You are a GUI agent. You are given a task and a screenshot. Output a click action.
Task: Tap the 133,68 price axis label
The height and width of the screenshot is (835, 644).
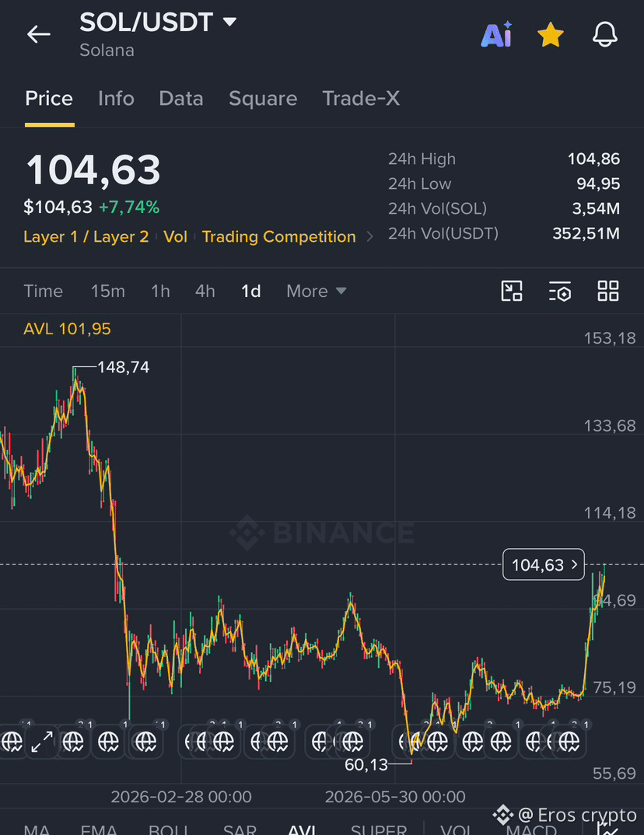click(x=610, y=425)
